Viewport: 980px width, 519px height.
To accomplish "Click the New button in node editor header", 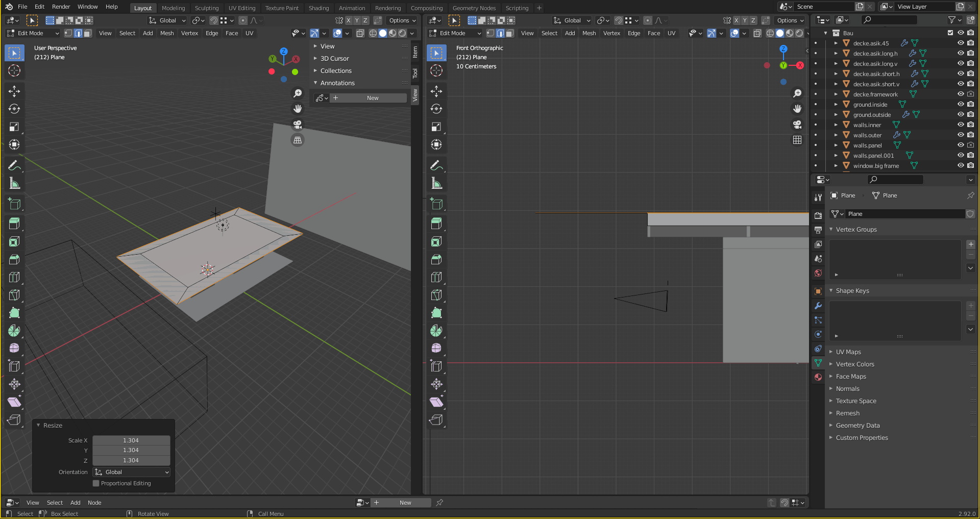I will [x=405, y=503].
